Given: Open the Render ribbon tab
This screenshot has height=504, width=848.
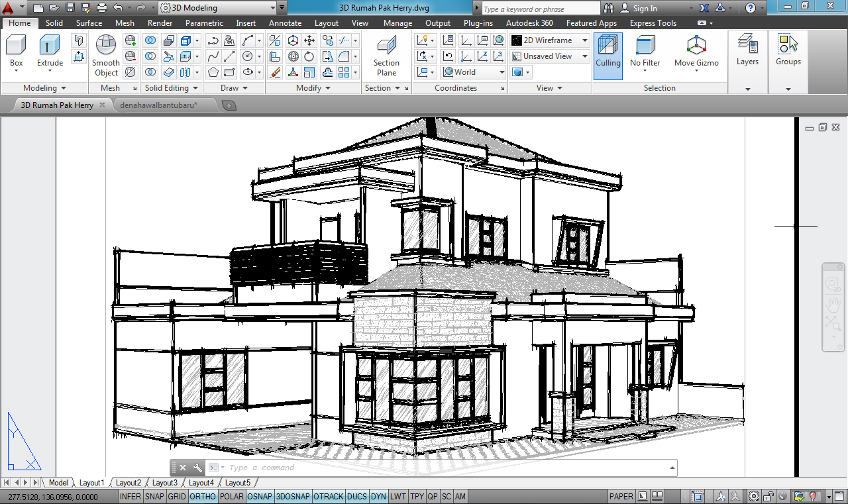Looking at the screenshot, I should point(160,23).
